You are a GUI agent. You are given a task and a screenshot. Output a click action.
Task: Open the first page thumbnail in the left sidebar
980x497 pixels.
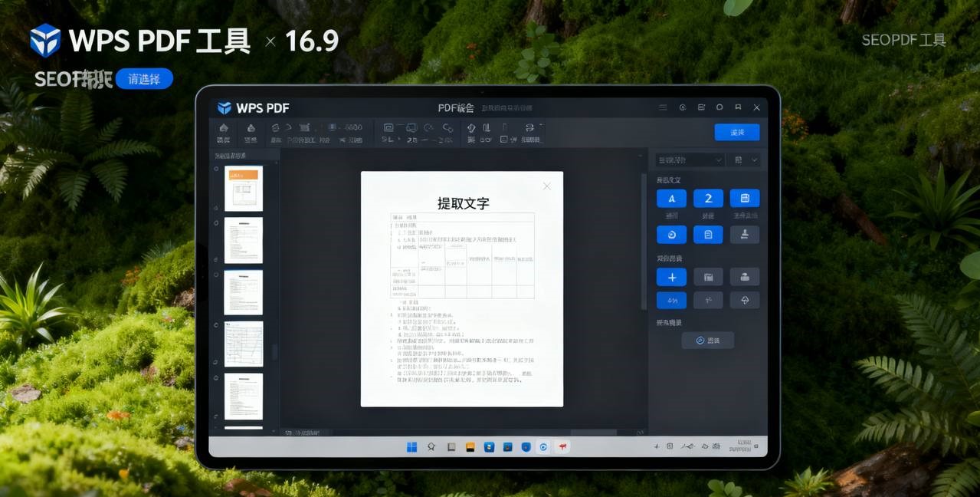(243, 187)
